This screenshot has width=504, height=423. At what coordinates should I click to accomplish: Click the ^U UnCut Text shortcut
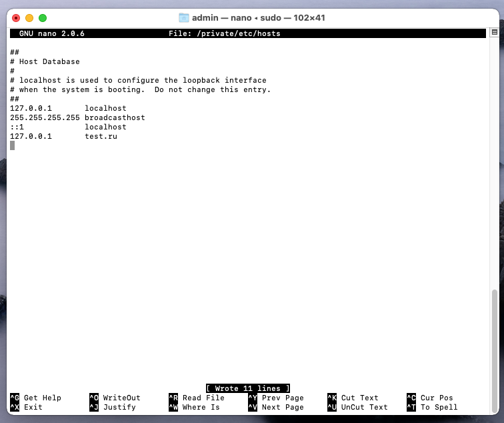pyautogui.click(x=357, y=407)
